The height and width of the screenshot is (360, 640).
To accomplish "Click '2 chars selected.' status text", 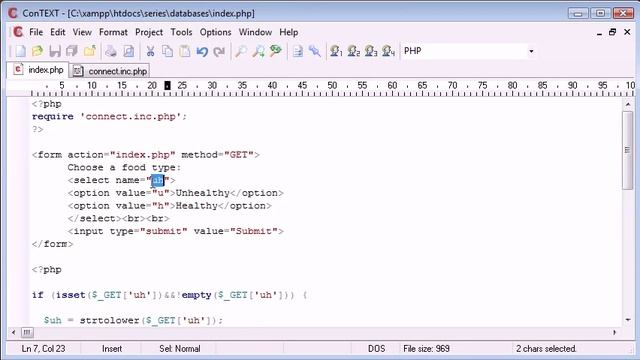I will coord(546,349).
